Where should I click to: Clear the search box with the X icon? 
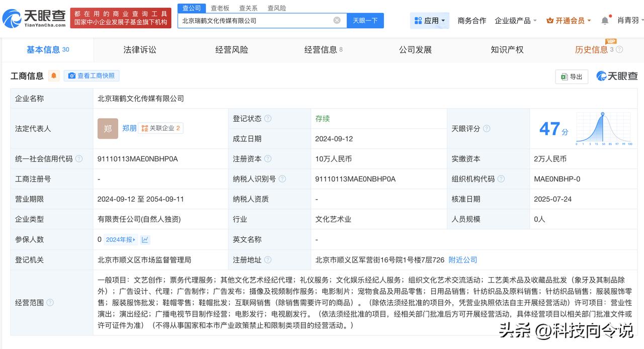pyautogui.click(x=337, y=20)
